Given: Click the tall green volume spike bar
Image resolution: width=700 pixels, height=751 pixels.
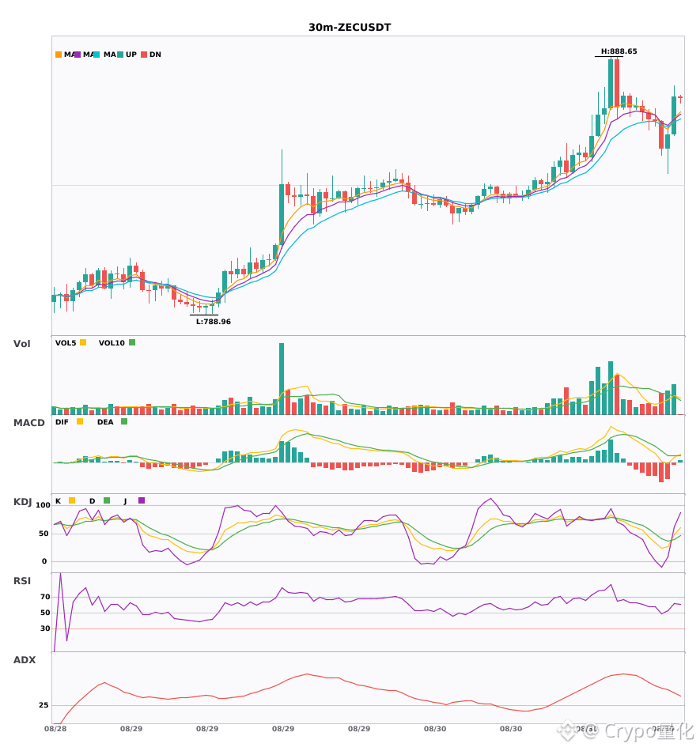Looking at the screenshot, I should click(x=282, y=379).
